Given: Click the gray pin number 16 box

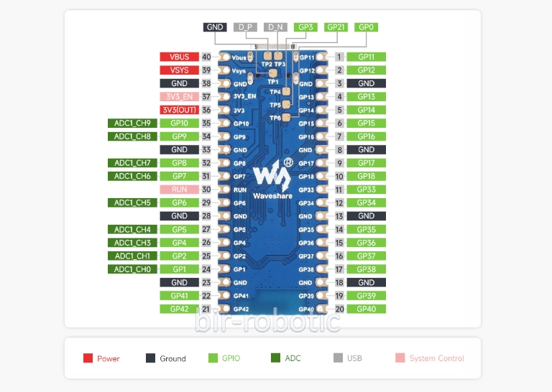Looking at the screenshot, I should point(339,256).
